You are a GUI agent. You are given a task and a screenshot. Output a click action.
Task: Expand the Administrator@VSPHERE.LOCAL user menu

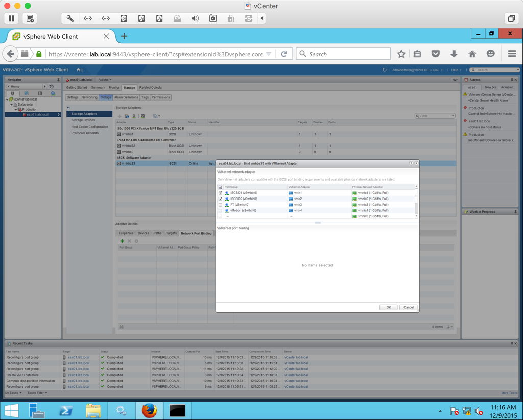pyautogui.click(x=417, y=70)
